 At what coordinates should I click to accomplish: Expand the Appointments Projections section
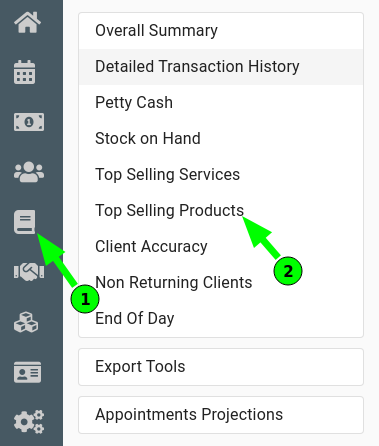coord(221,415)
